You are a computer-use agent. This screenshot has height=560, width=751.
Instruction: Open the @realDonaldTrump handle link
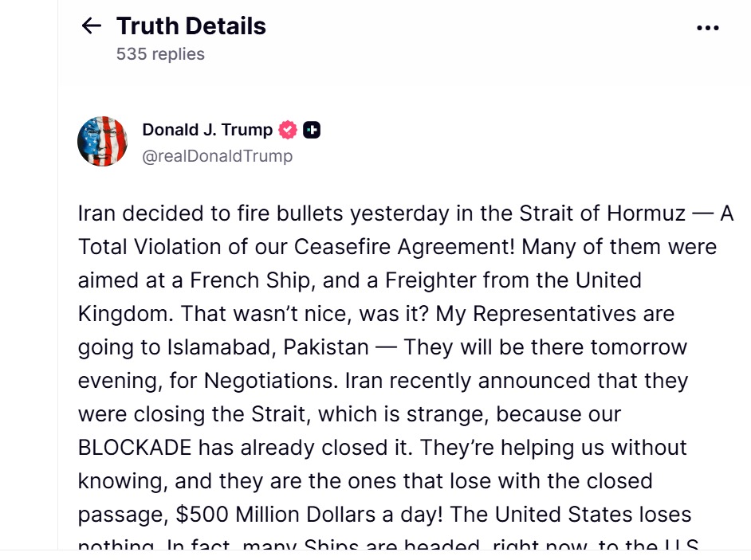217,156
